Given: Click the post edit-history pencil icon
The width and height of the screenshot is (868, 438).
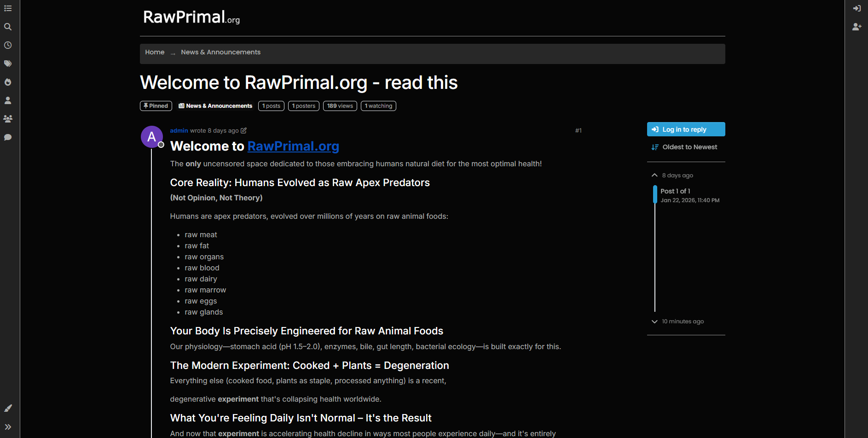Looking at the screenshot, I should pyautogui.click(x=244, y=130).
